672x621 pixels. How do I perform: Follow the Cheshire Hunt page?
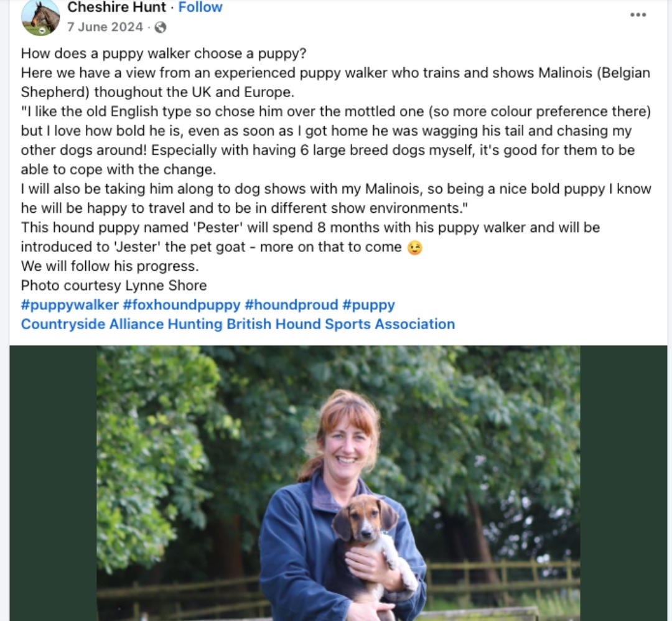pyautogui.click(x=200, y=7)
